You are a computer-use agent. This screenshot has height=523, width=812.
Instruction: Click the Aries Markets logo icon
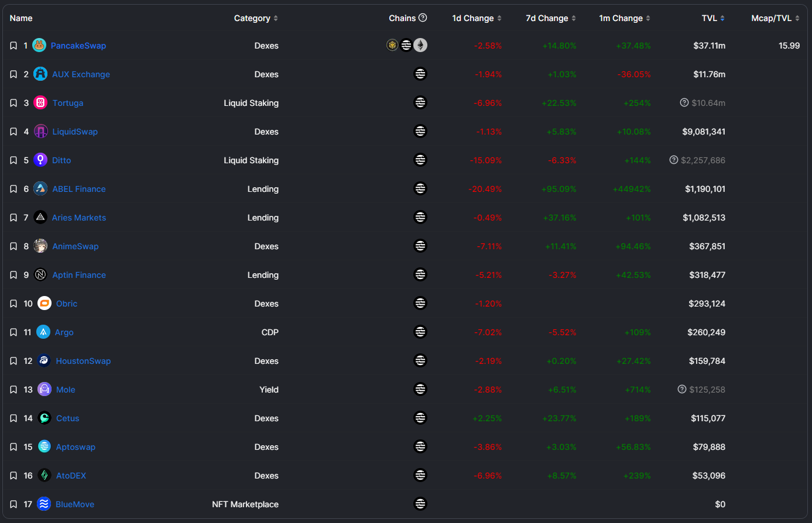(x=40, y=217)
